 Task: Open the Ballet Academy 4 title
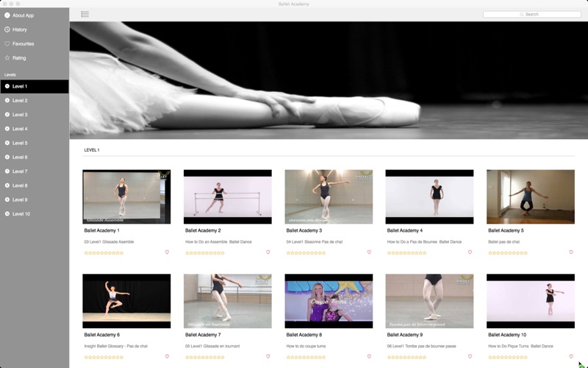(x=405, y=230)
